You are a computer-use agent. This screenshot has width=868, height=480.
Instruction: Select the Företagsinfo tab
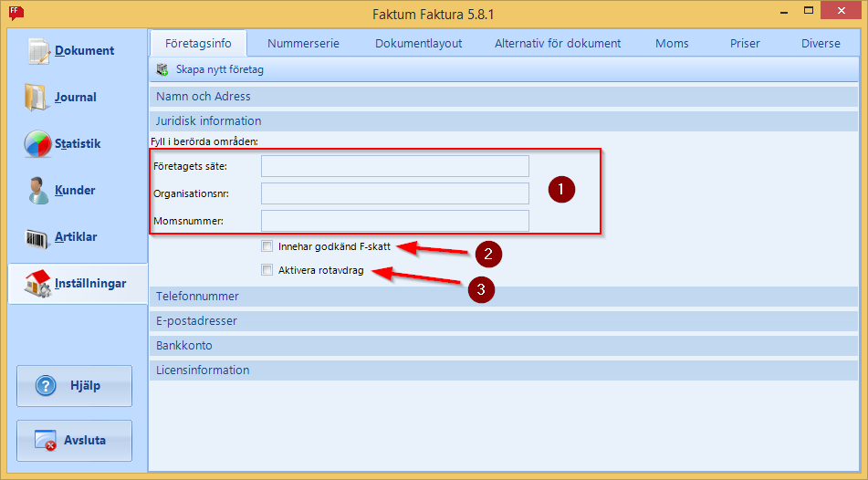(x=198, y=43)
